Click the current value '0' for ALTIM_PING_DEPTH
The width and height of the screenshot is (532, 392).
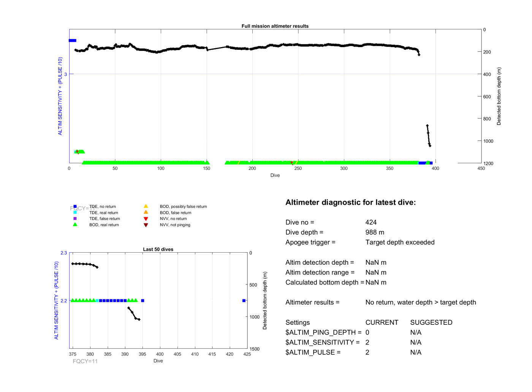(367, 332)
